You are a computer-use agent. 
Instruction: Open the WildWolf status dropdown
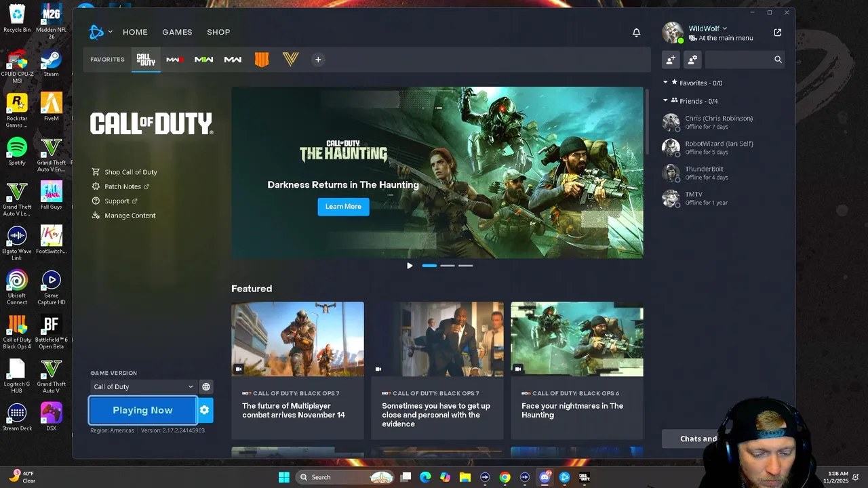pyautogui.click(x=707, y=28)
